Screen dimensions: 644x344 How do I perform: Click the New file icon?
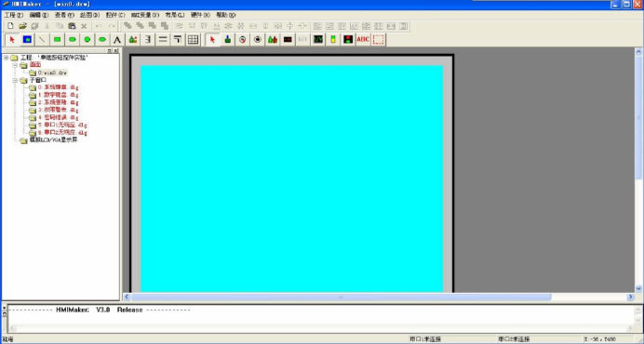pos(11,26)
